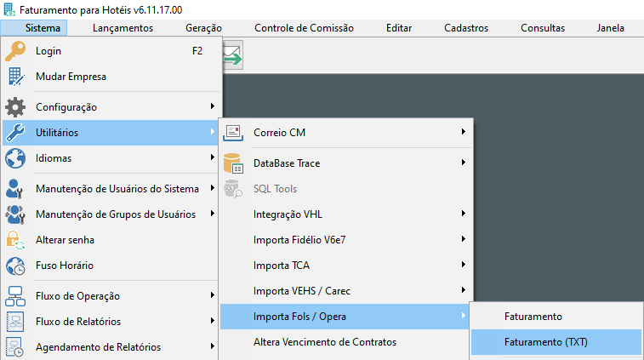This screenshot has height=360, width=644.
Task: Click the envelope with green arrow toolbar icon
Action: 233,55
